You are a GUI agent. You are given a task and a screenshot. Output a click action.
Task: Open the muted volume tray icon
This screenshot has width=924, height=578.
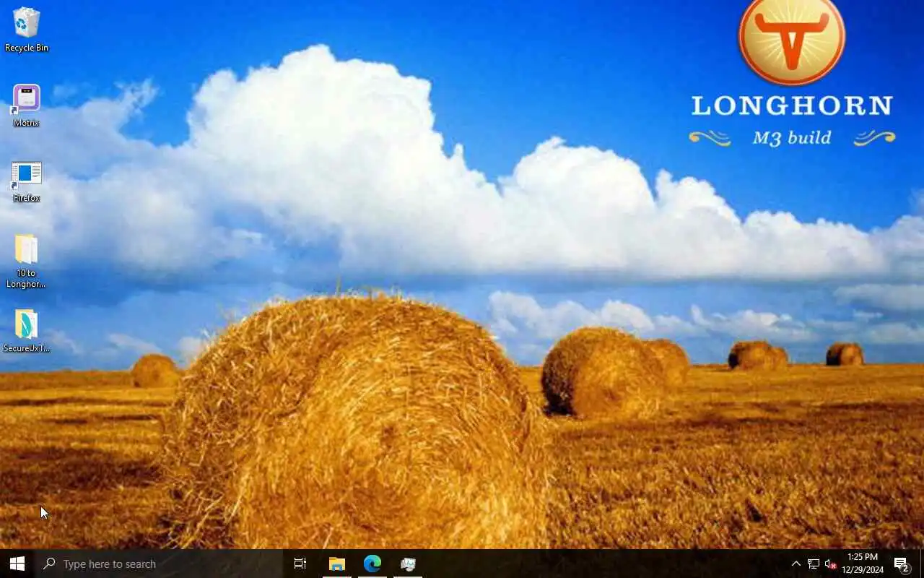pyautogui.click(x=830, y=564)
